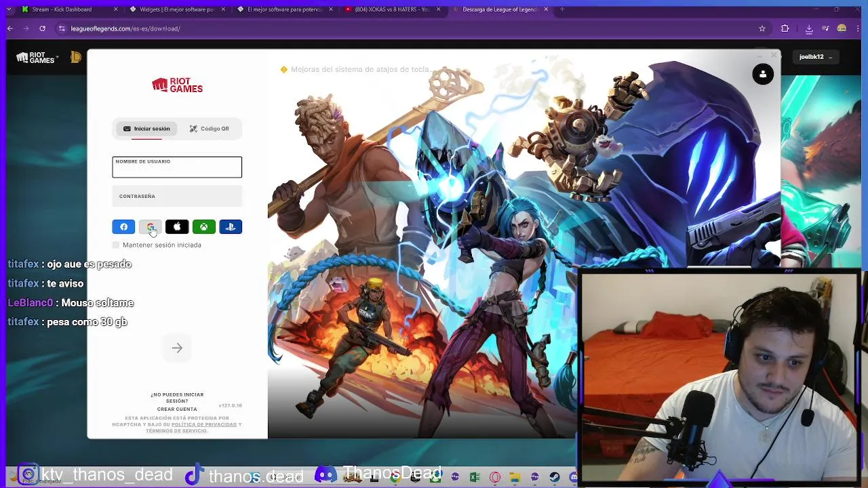The height and width of the screenshot is (488, 868).
Task: Switch to Widgets browser tab
Action: (176, 9)
